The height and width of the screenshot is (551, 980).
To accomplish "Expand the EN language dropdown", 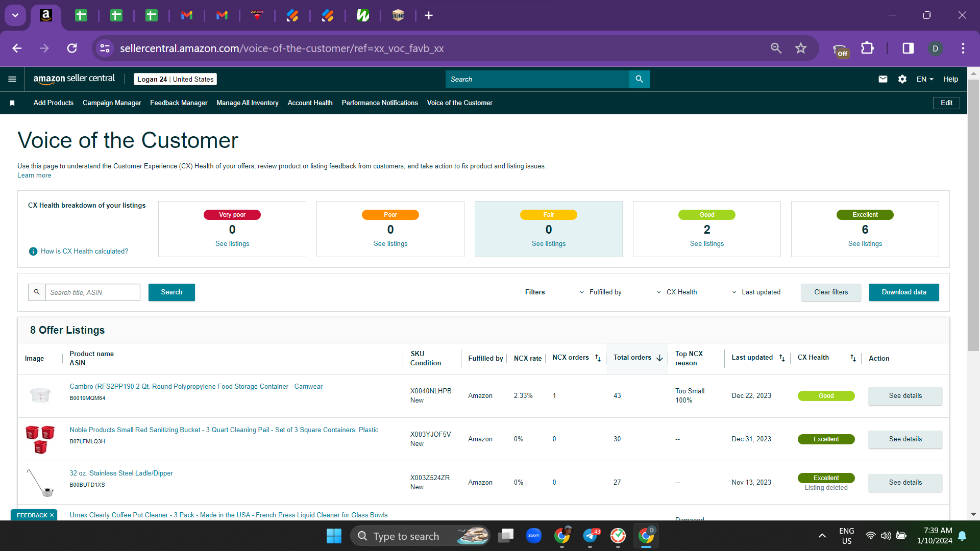I will (925, 79).
